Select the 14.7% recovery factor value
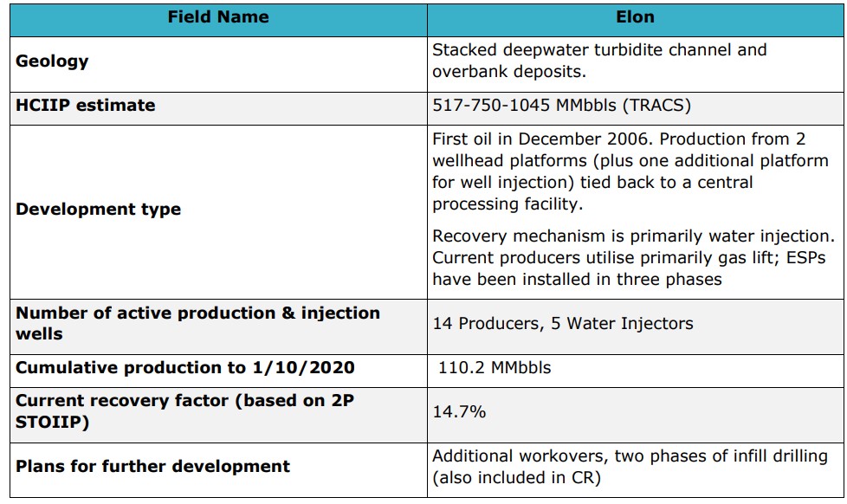Viewport: 847px width, 504px height. 459,412
